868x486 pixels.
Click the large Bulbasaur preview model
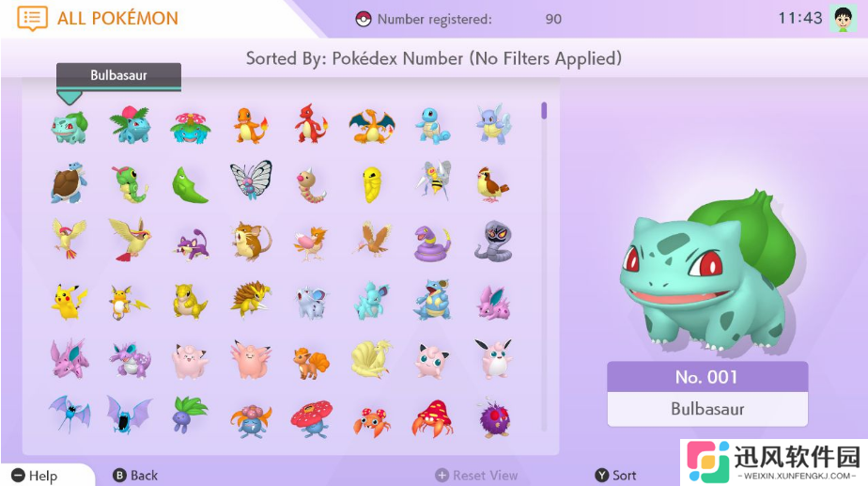708,273
